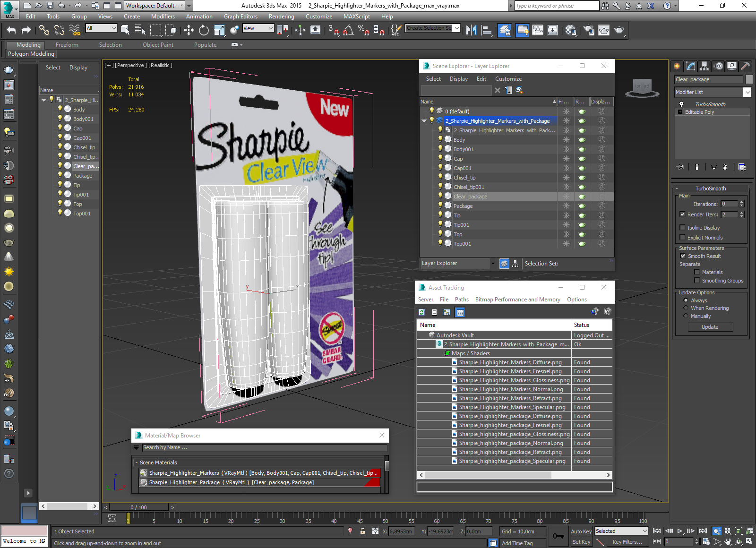
Task: Click Play Animation button
Action: 680,531
